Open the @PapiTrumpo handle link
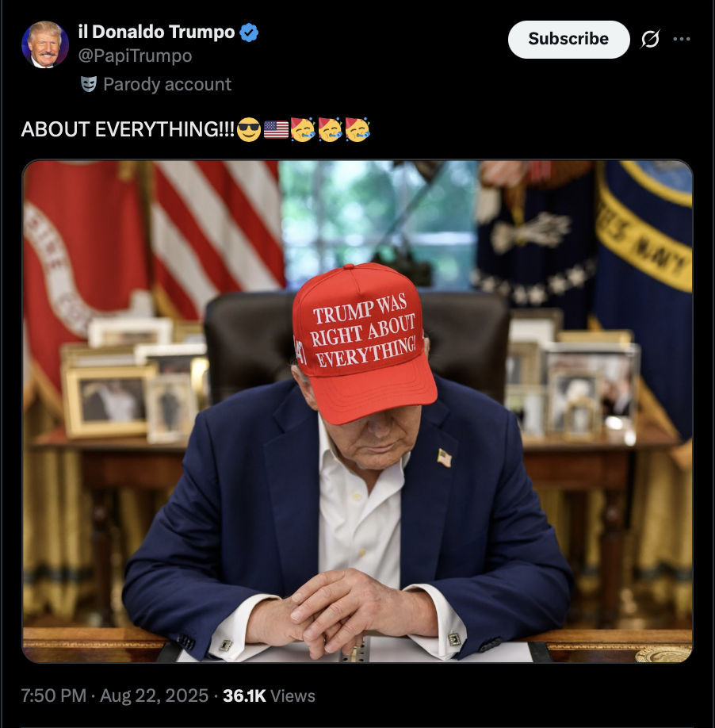Viewport: 715px width, 728px height. tap(135, 56)
